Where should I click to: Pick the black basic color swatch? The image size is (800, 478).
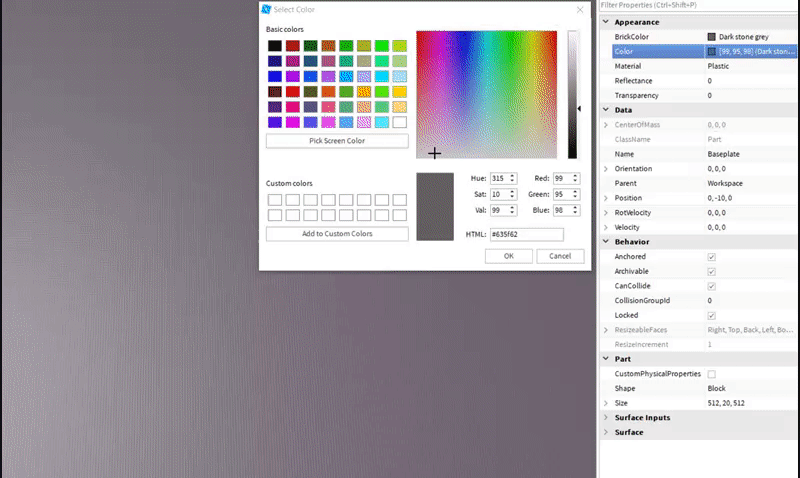[x=274, y=46]
